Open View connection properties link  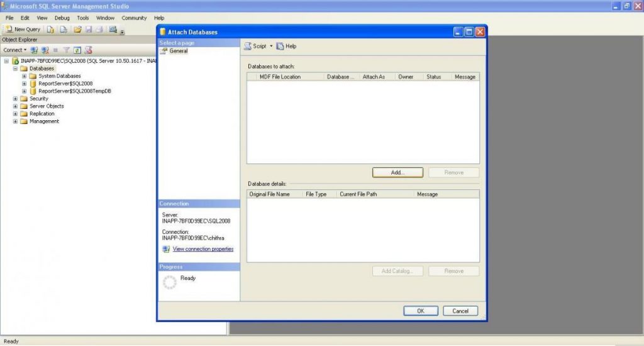point(203,249)
